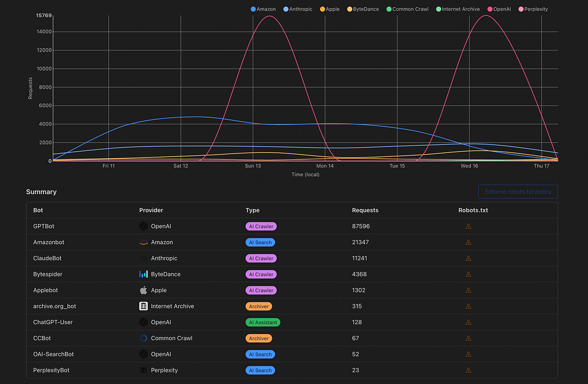Click the 15769 y-axis maximum label
Screen dimensions: 588x384
coord(44,15)
